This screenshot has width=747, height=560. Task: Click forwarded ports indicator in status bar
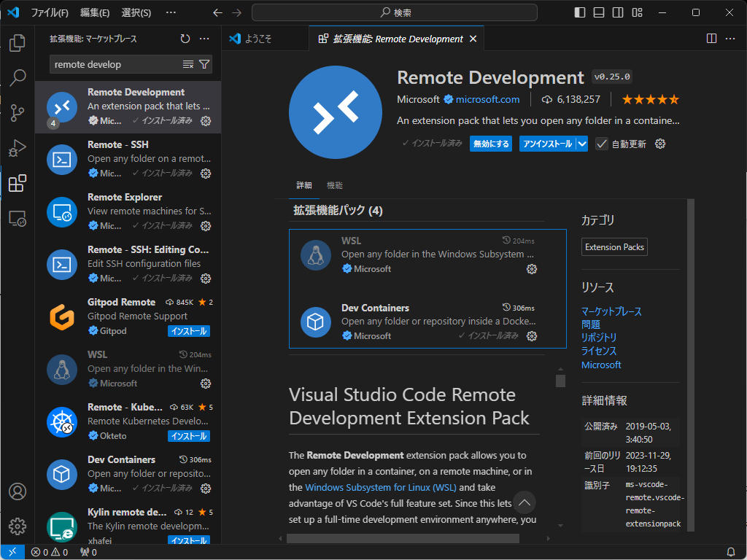click(x=88, y=552)
